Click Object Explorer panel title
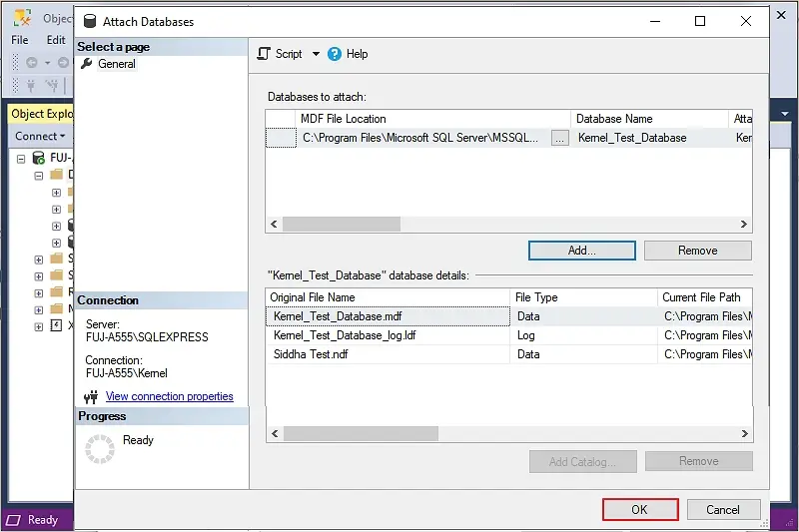The image size is (799, 532). [42, 114]
